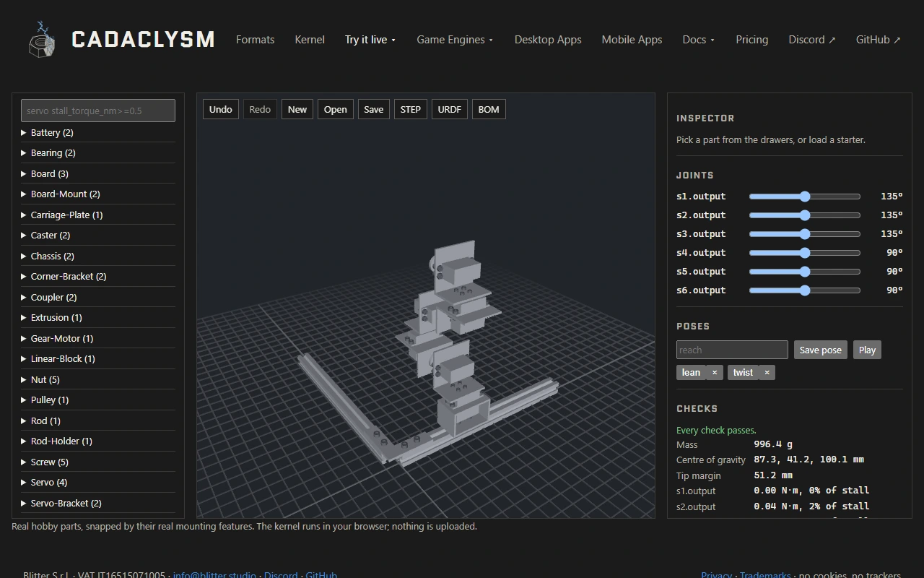This screenshot has width=924, height=578.
Task: Expand the Extrusion (1) drawer
Action: tap(98, 318)
